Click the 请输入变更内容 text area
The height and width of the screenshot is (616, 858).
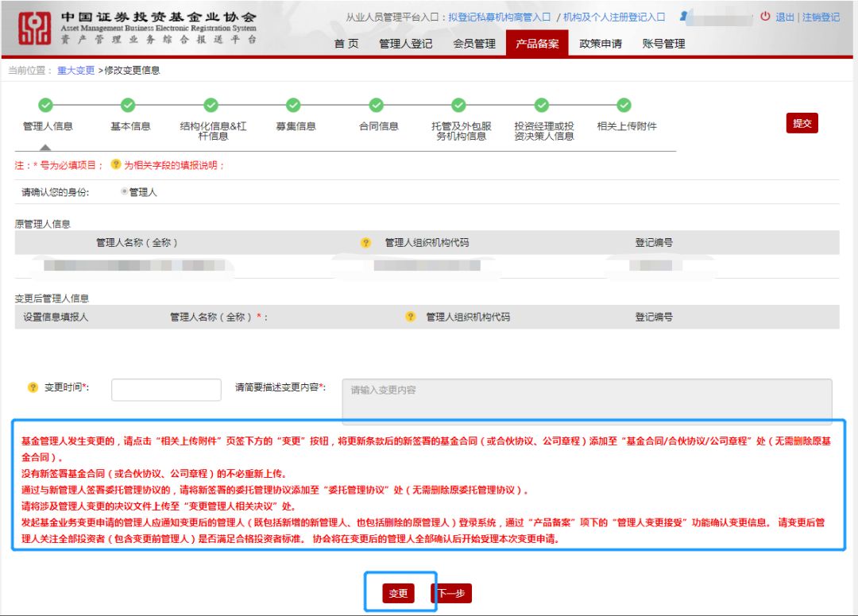coord(587,402)
